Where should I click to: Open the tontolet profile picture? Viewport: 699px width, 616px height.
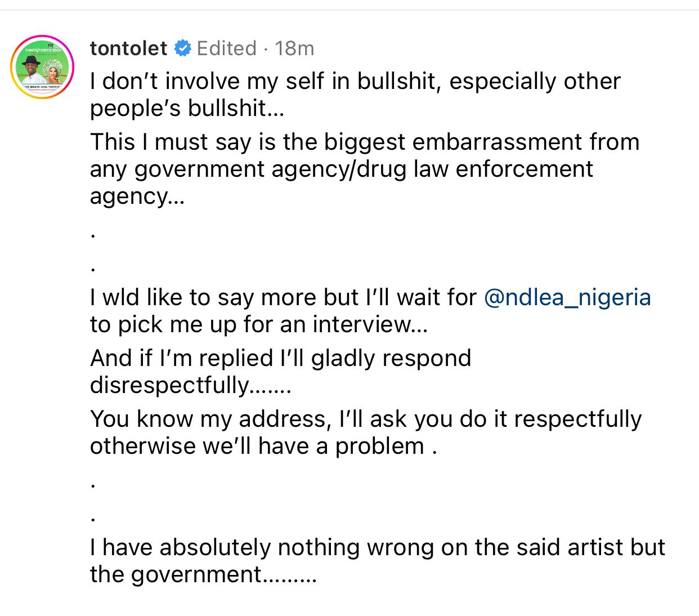tap(43, 66)
